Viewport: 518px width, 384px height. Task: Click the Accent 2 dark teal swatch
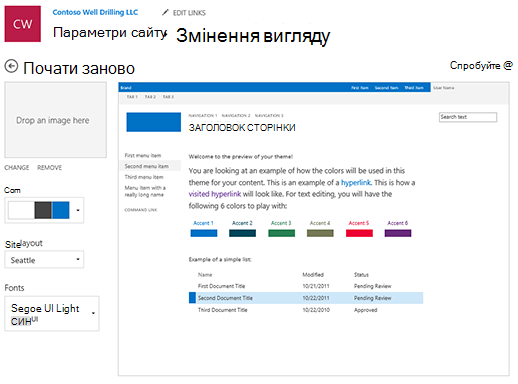(242, 233)
